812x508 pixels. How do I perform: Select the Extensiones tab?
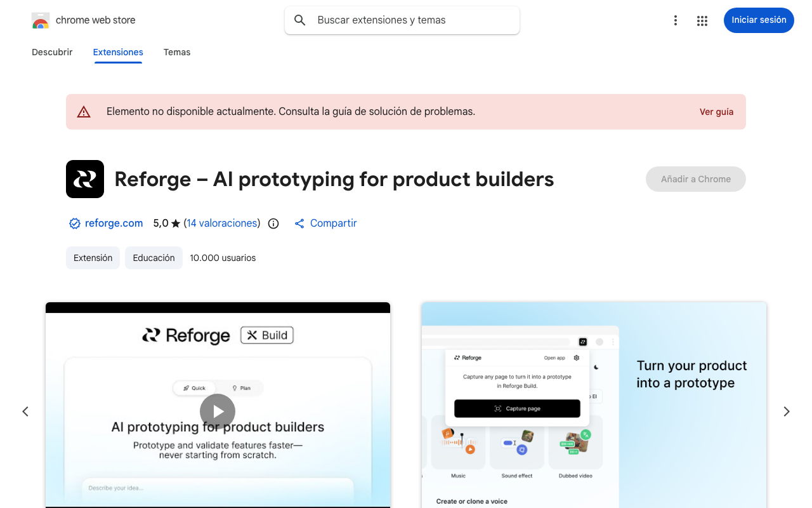click(x=118, y=52)
